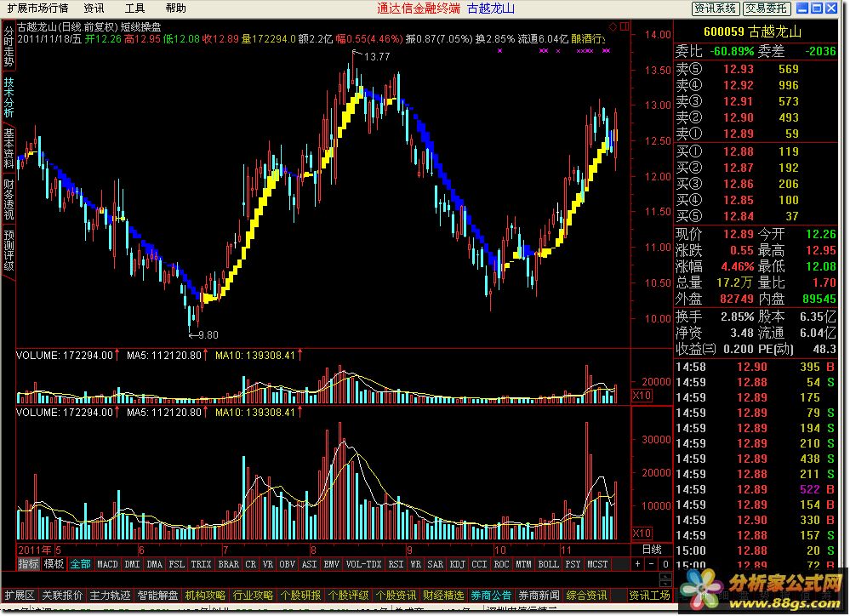Open the 主力轨迹 bottom tab
The width and height of the screenshot is (850, 616).
pyautogui.click(x=110, y=596)
